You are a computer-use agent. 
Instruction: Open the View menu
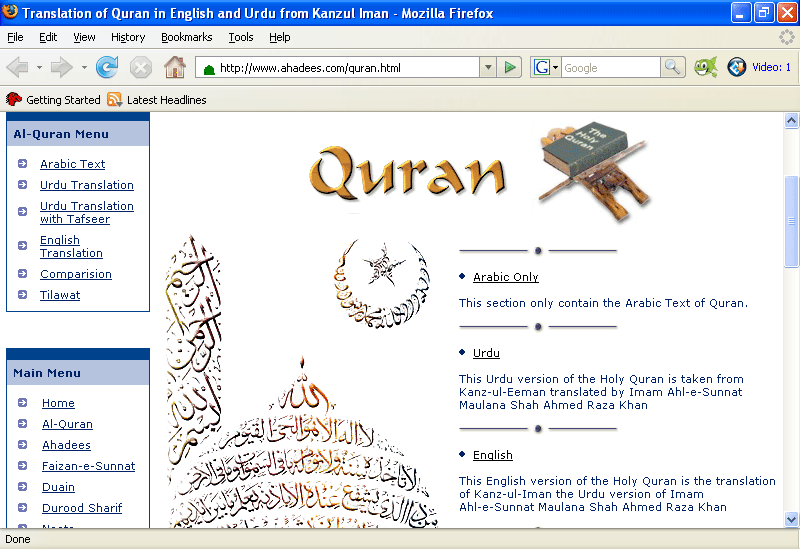tap(84, 37)
